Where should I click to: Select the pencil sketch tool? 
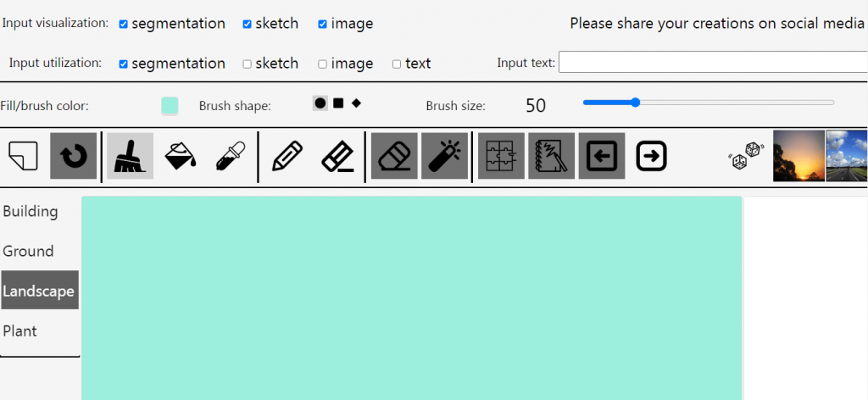[288, 156]
